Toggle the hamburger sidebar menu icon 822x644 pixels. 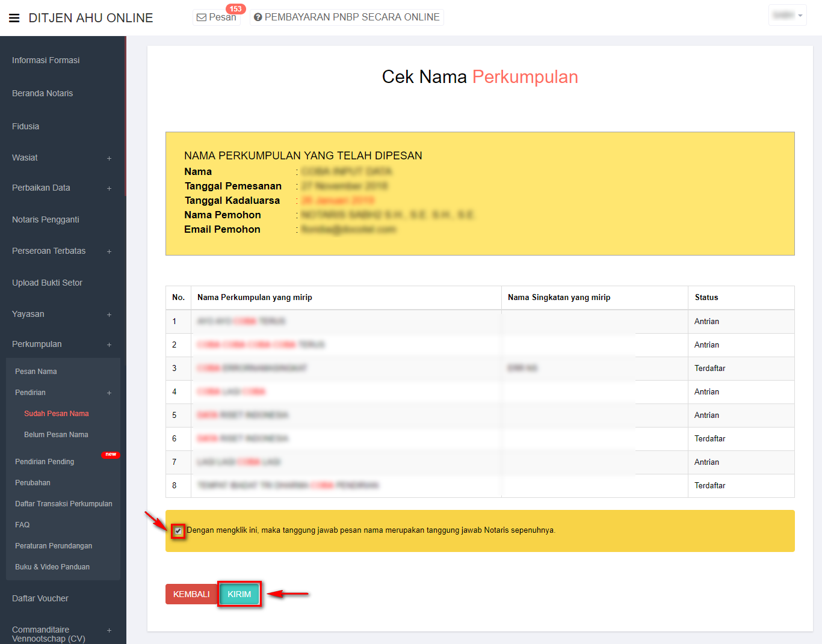click(x=14, y=18)
